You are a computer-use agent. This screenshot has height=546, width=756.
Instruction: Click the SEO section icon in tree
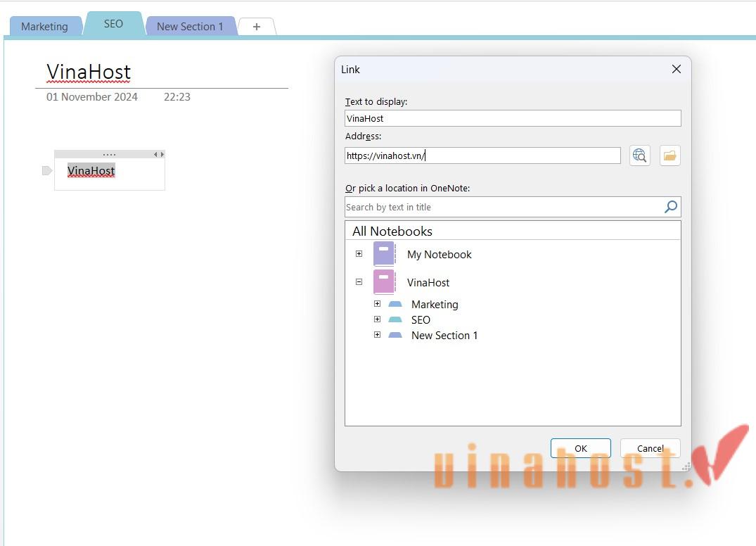395,319
